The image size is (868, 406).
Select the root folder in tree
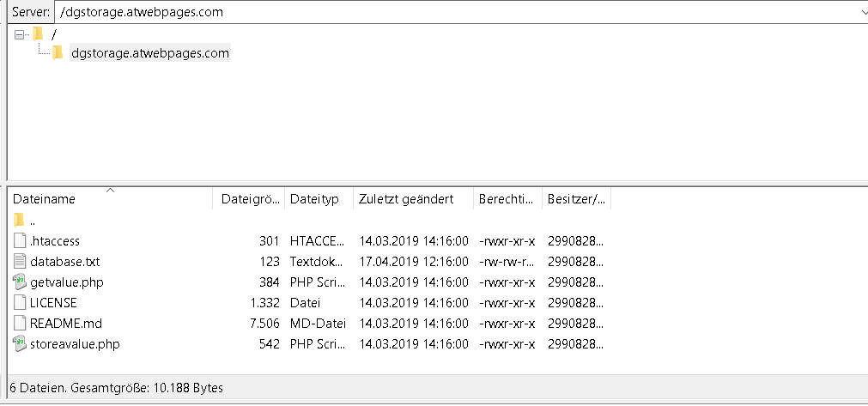tap(54, 34)
